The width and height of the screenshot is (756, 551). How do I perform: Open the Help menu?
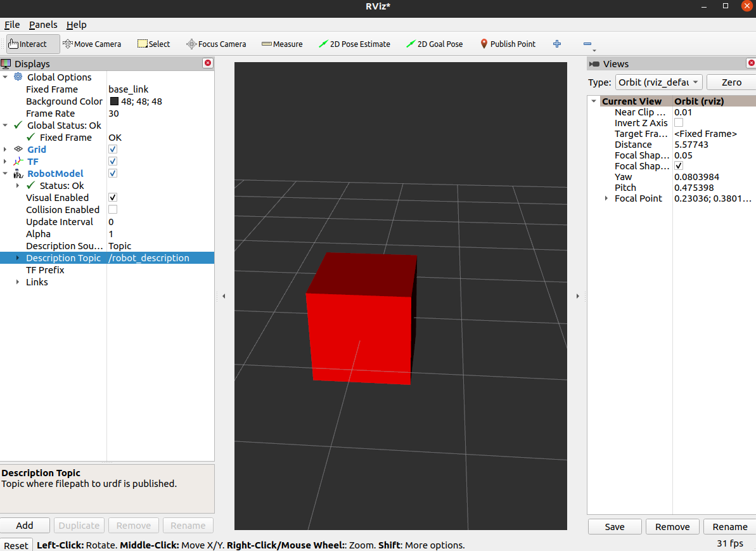click(x=76, y=25)
